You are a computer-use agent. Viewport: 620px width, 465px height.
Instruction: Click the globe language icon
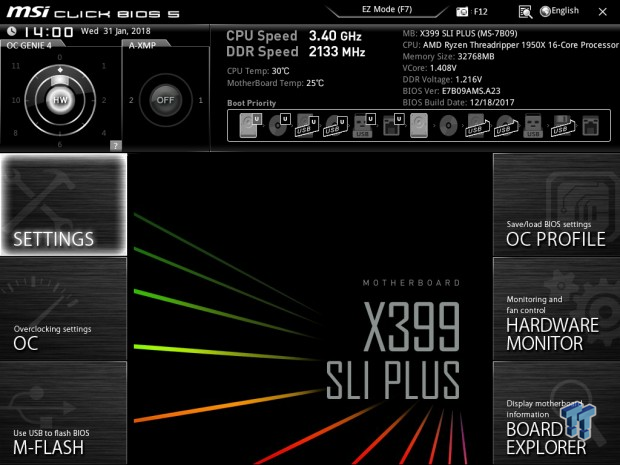click(x=545, y=11)
